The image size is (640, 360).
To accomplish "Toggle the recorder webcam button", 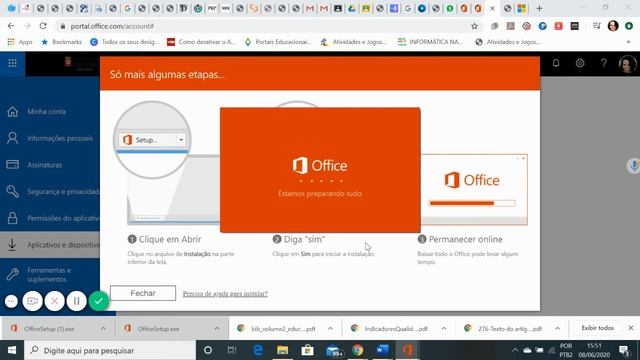I will point(33,301).
